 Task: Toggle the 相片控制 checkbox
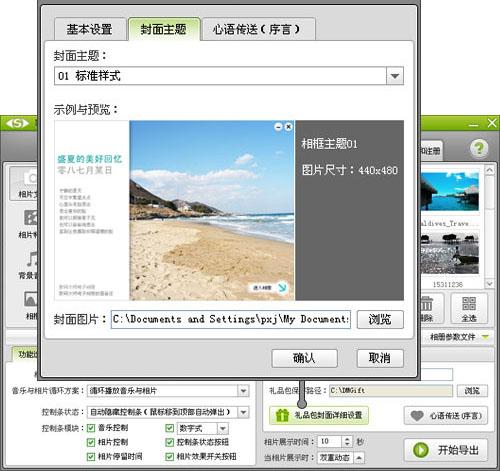(x=91, y=442)
